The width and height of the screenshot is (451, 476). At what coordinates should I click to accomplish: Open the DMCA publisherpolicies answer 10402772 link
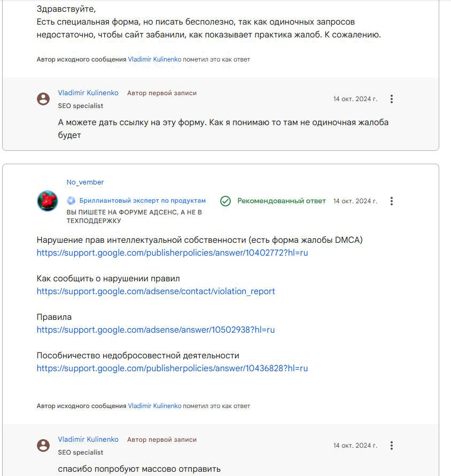tap(172, 253)
